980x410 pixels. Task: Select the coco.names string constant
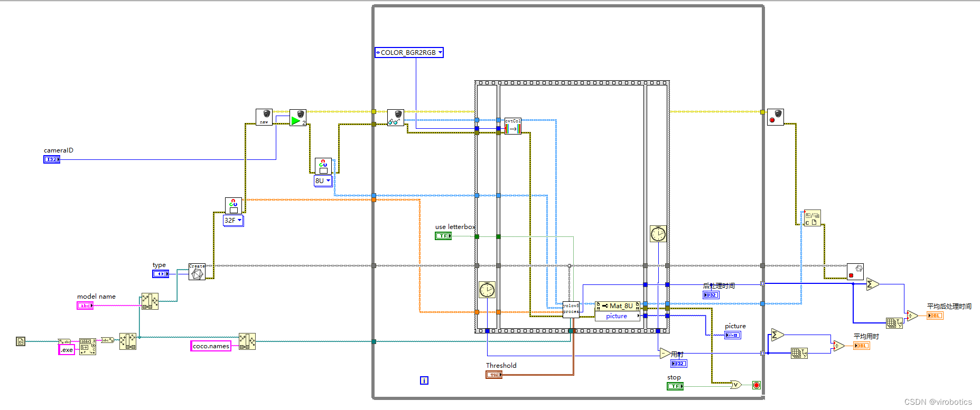coord(211,346)
